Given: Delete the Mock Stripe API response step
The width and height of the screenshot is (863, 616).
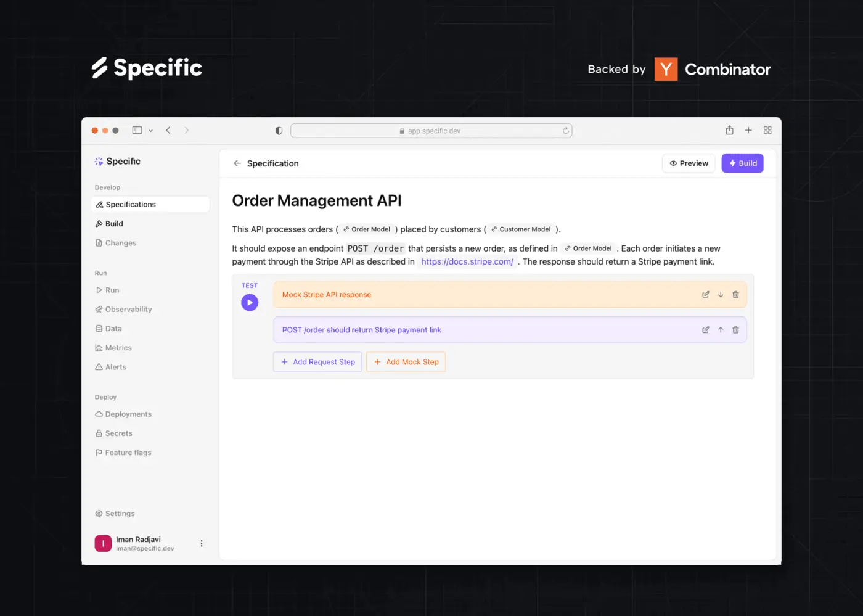Looking at the screenshot, I should coord(735,295).
